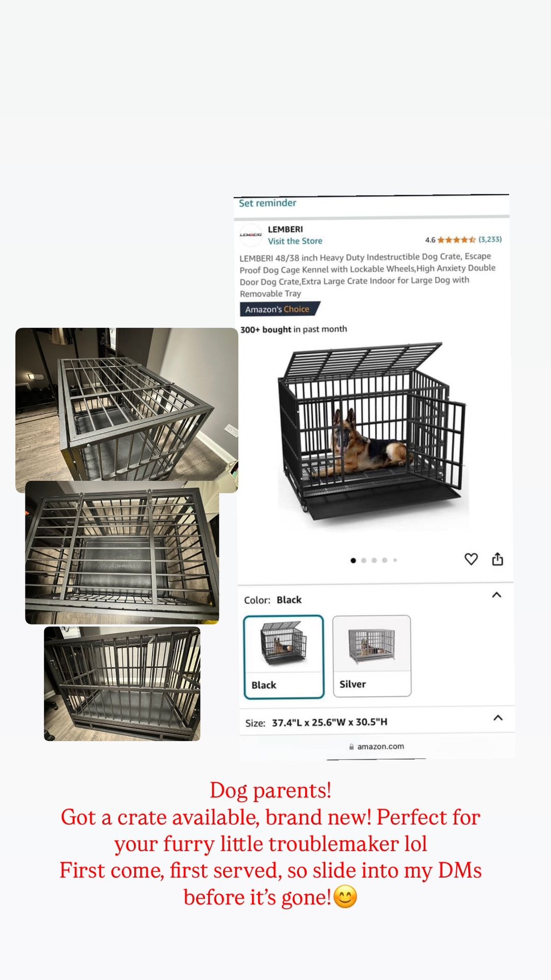Select the Silver color option

[371, 656]
